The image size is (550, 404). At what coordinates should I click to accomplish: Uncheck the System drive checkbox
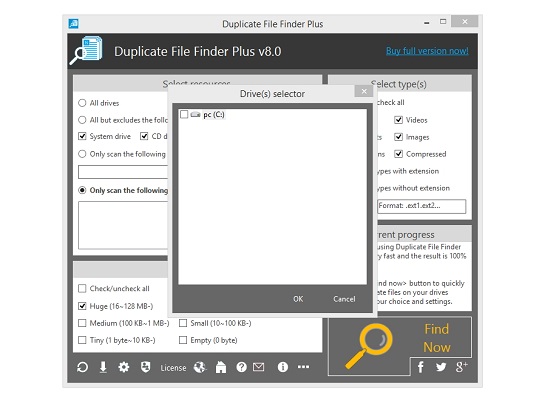click(x=82, y=136)
